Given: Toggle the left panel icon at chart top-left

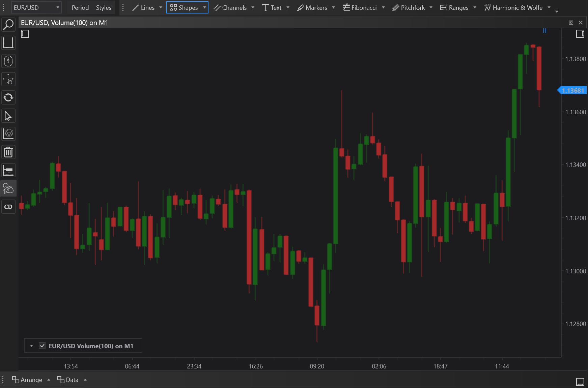Looking at the screenshot, I should point(25,34).
